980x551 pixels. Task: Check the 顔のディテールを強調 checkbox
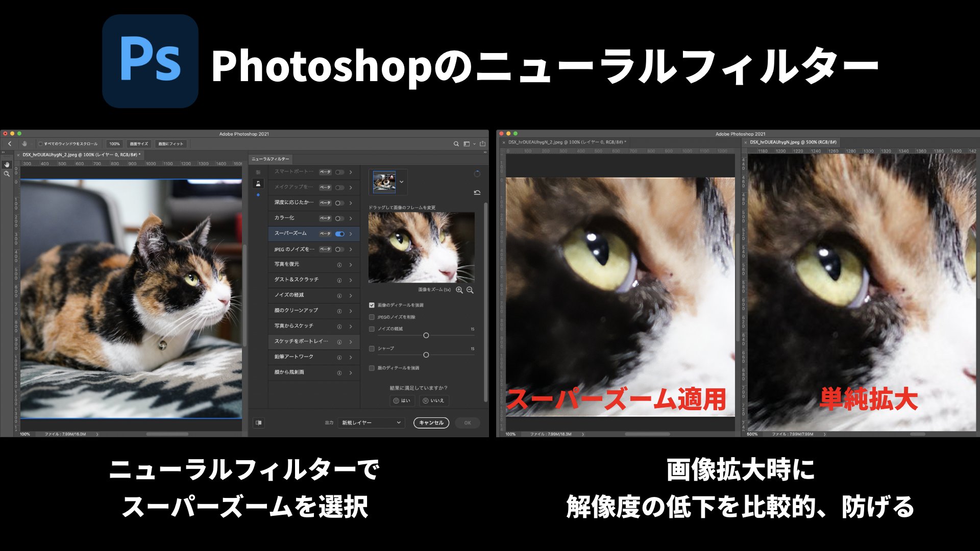(372, 368)
